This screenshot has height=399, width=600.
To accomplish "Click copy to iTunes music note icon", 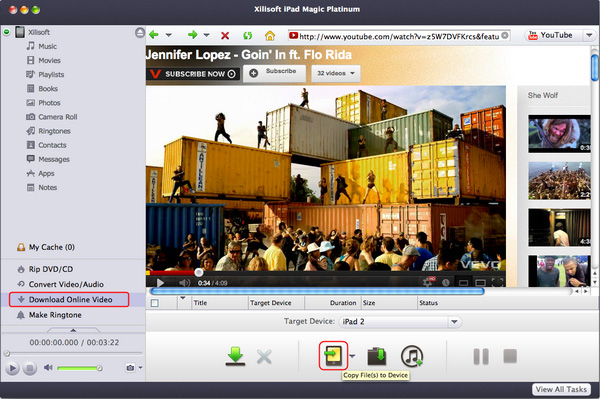I will (412, 356).
